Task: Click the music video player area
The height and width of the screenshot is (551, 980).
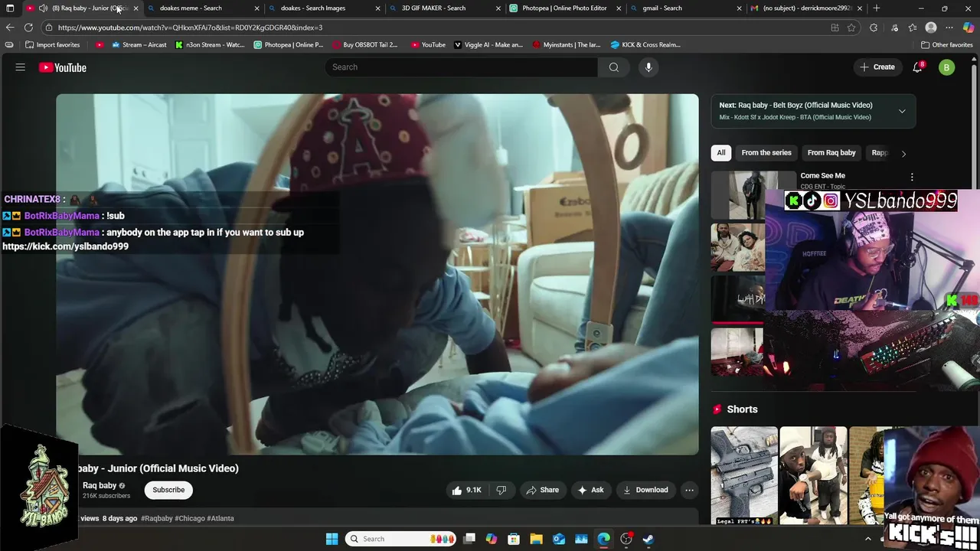Action: pos(377,274)
